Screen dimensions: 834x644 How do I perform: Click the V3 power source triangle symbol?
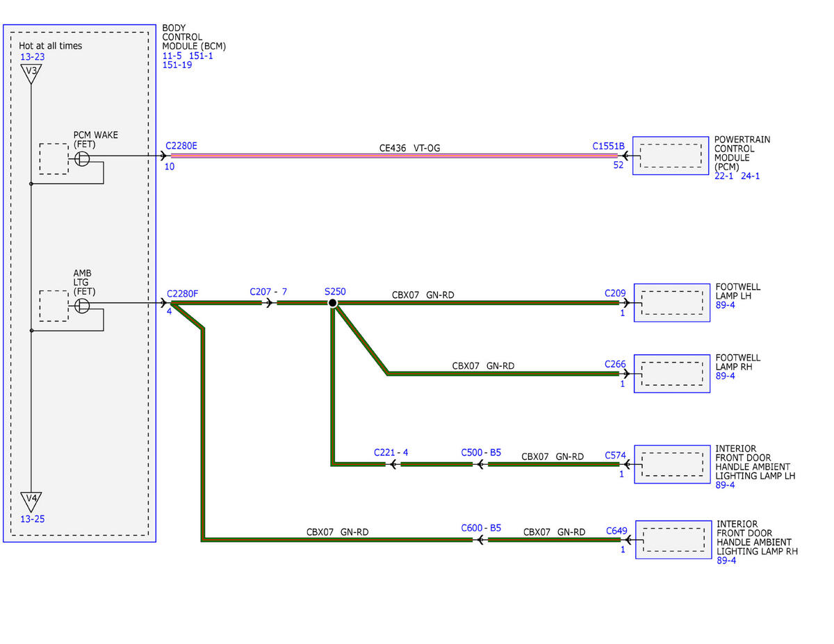31,74
